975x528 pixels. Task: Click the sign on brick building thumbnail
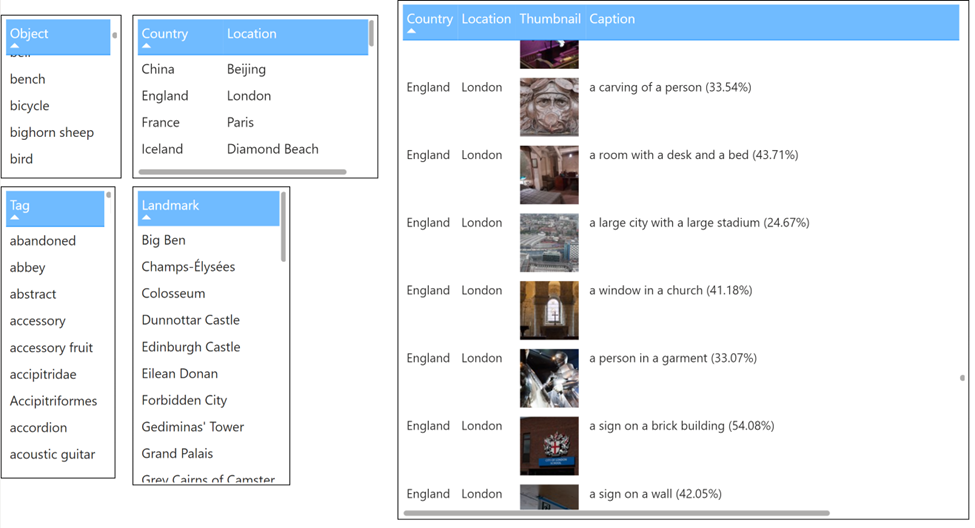(549, 445)
